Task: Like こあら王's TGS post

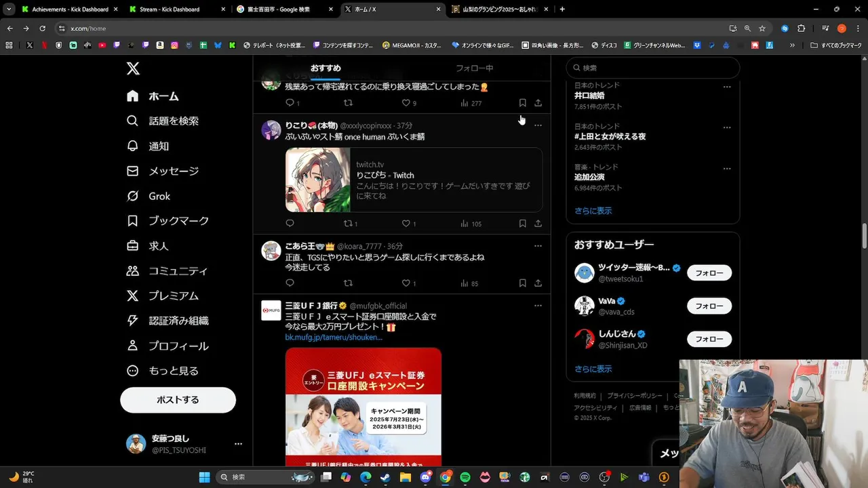Action: (406, 283)
